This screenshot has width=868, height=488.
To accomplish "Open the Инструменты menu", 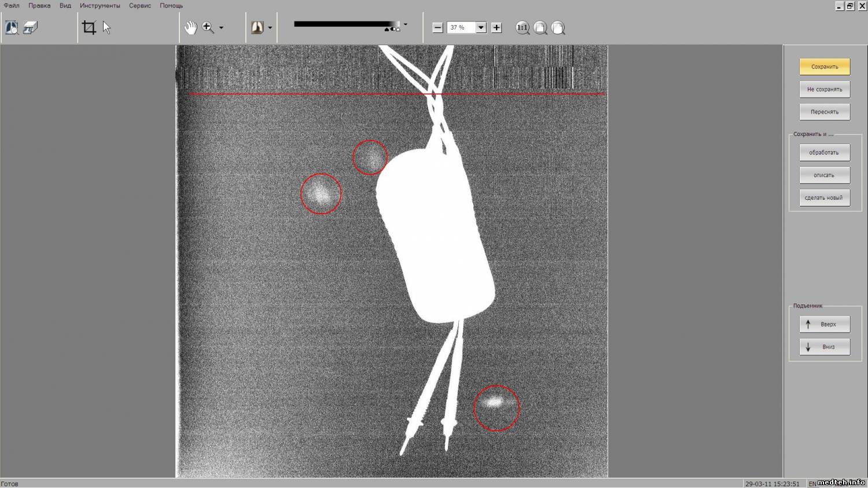I will 100,6.
